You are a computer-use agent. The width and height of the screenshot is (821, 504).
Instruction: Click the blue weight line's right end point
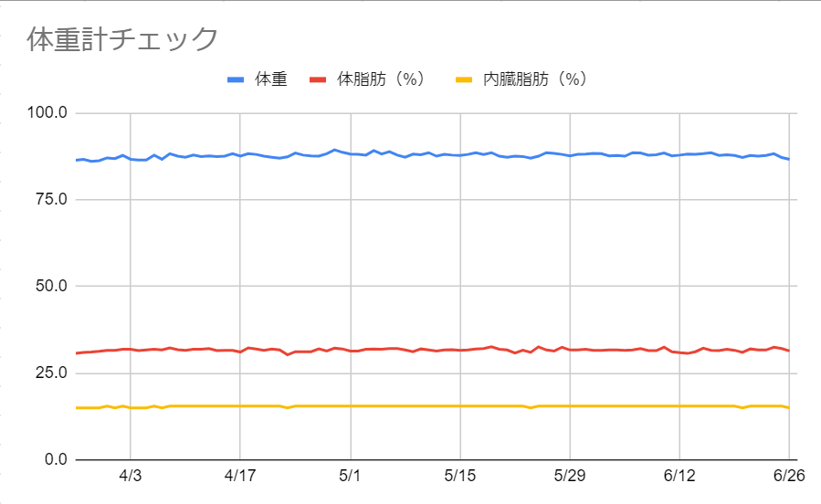(788, 159)
